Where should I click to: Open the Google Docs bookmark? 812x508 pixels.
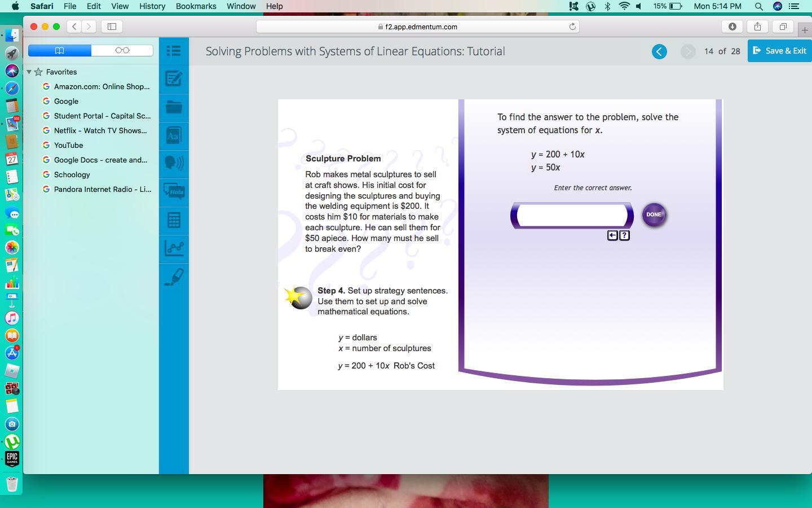click(95, 160)
